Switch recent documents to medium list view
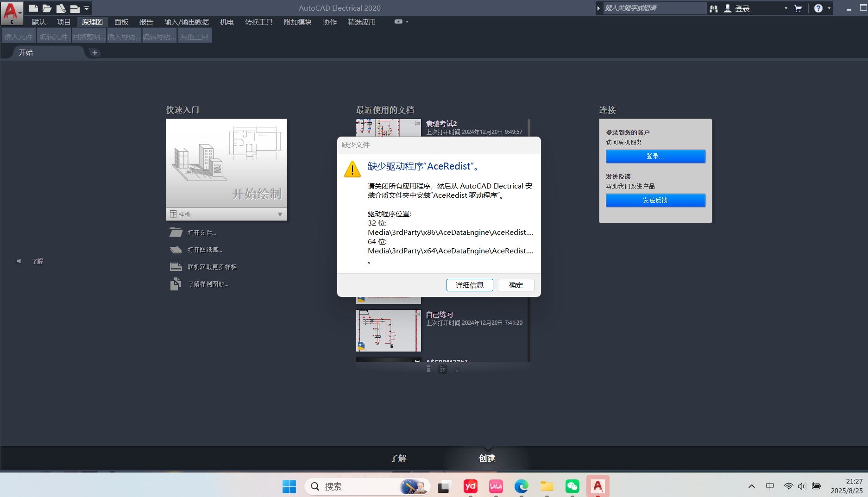This screenshot has height=497, width=868. pos(443,369)
